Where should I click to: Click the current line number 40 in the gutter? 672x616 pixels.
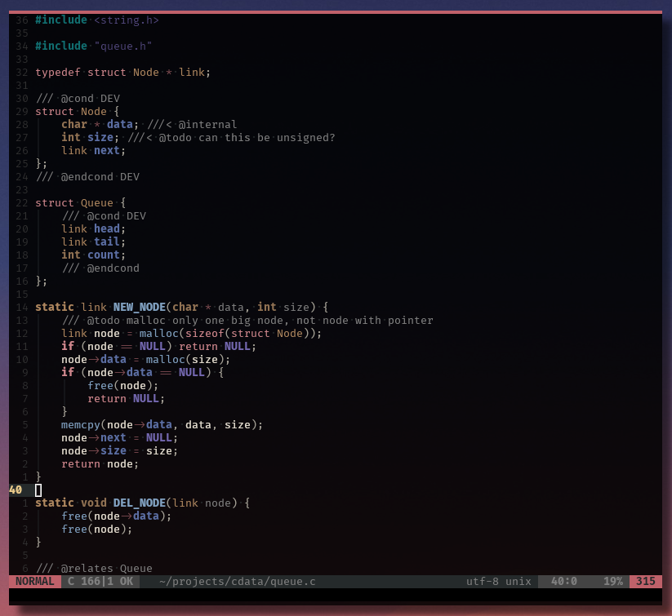coord(16,490)
